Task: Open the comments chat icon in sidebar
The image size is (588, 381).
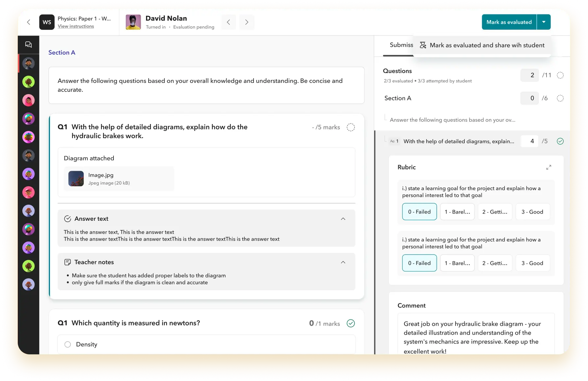Action: [x=29, y=44]
